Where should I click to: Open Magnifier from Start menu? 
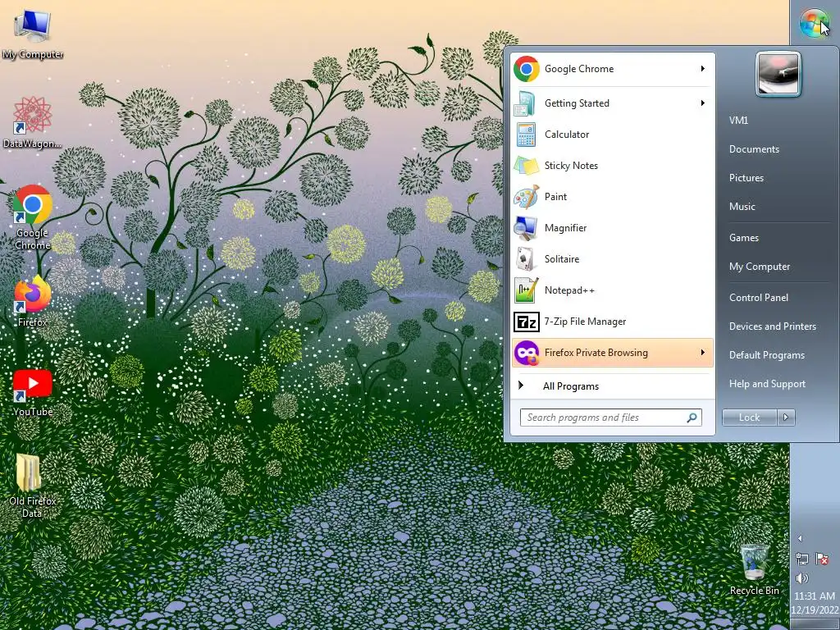tap(612, 228)
